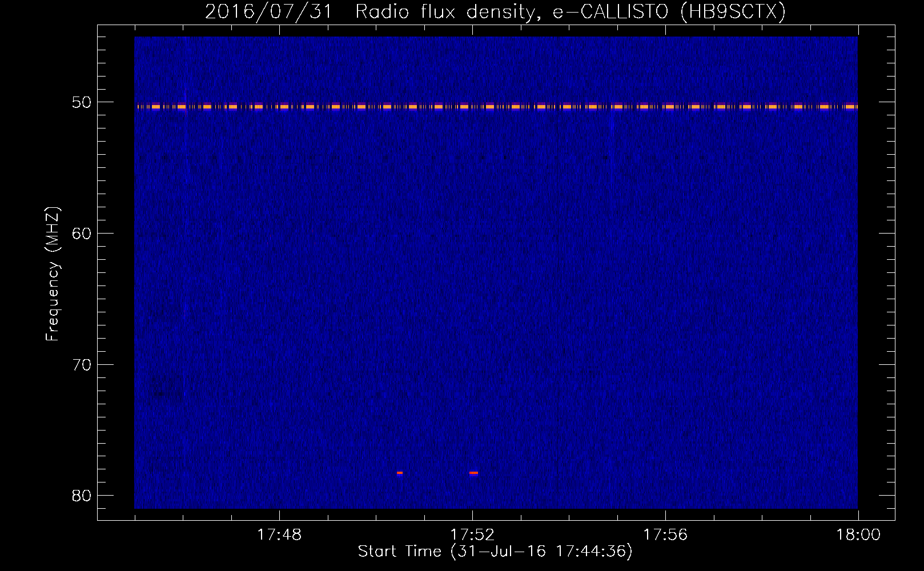
Task: Click the HB9SCTX station name in title
Action: coord(731,11)
